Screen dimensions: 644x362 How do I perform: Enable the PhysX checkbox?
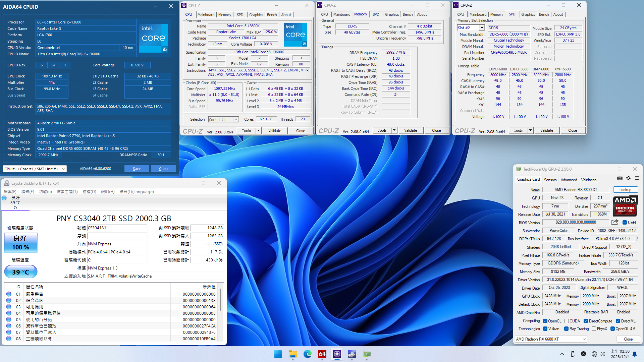tap(594, 328)
